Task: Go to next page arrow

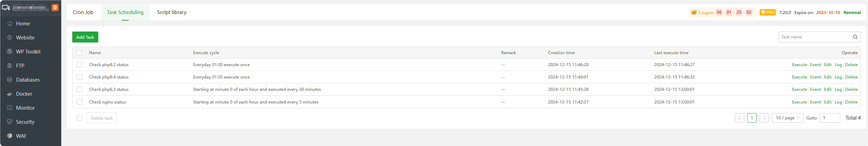Action: [x=764, y=118]
